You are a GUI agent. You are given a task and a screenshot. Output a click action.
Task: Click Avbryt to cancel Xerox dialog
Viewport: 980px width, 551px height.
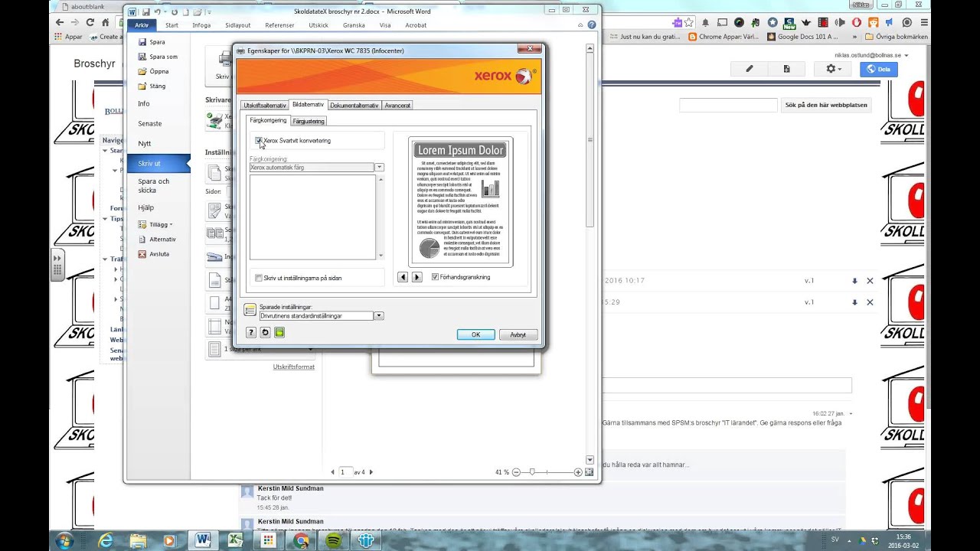click(x=518, y=334)
